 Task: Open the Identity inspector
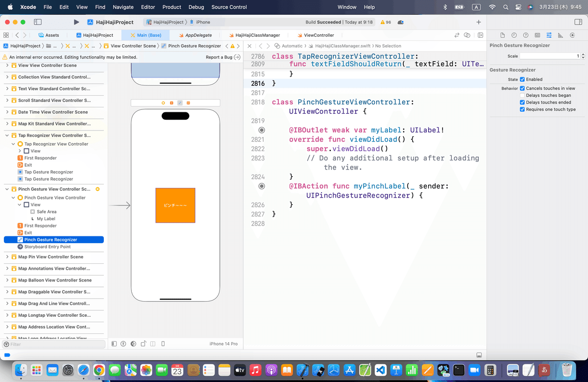click(x=538, y=35)
